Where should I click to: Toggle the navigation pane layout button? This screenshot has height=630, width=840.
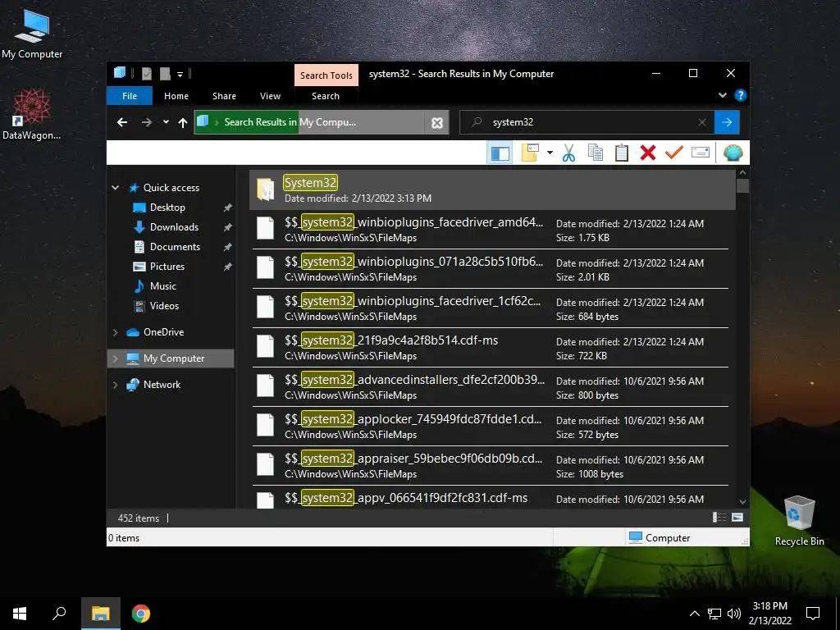point(500,153)
